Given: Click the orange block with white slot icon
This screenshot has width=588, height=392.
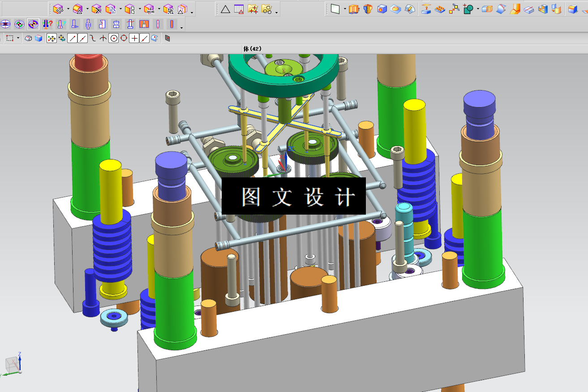Looking at the screenshot, I should (x=144, y=24).
